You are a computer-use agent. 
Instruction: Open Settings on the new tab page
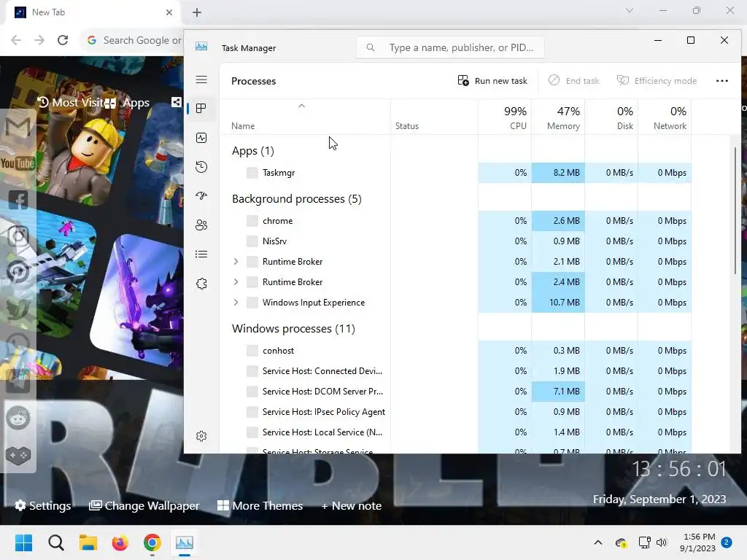[x=43, y=506]
